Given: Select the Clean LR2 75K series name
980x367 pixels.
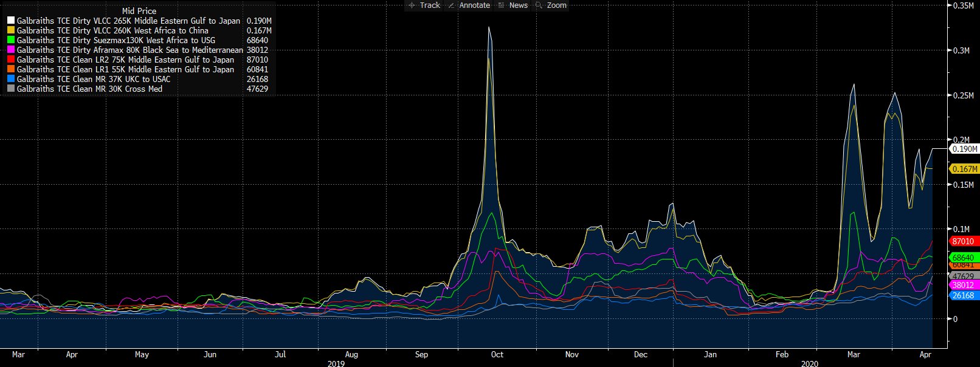Looking at the screenshot, I should coord(125,60).
